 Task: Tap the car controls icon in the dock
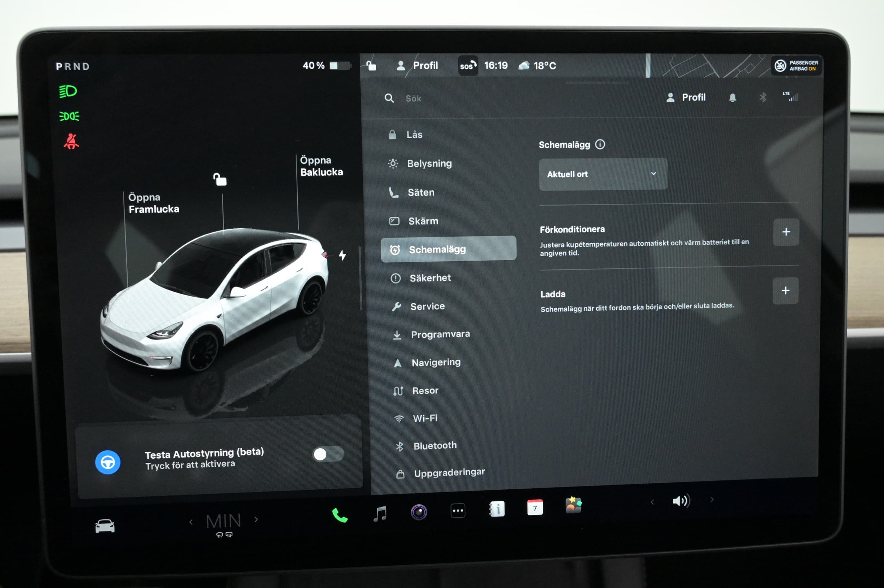(105, 526)
